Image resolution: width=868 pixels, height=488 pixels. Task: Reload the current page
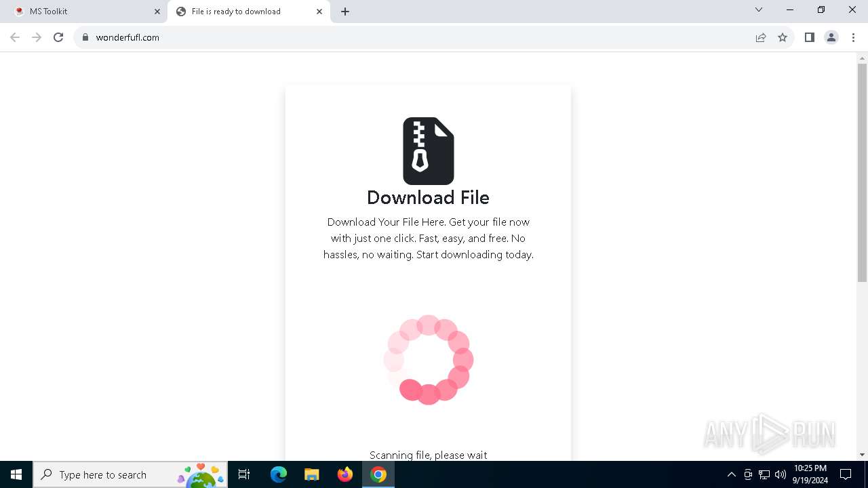[x=58, y=37]
